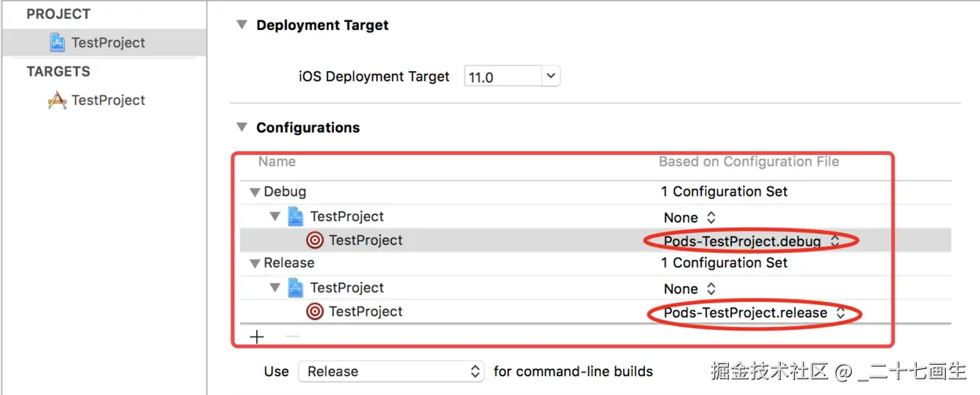Open the Pods-TestProject.debug configuration popup
This screenshot has width=980, height=395.
(752, 241)
